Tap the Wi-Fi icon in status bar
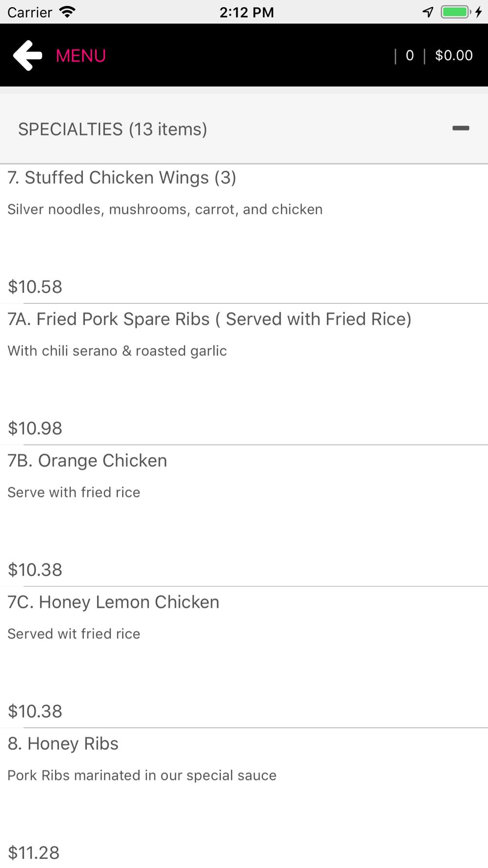The height and width of the screenshot is (868, 488). click(x=67, y=12)
